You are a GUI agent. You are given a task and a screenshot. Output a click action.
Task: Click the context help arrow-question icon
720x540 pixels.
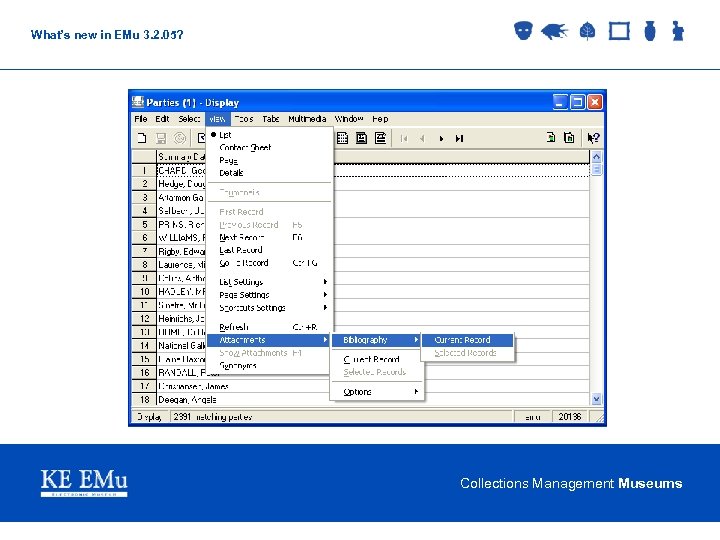point(593,138)
